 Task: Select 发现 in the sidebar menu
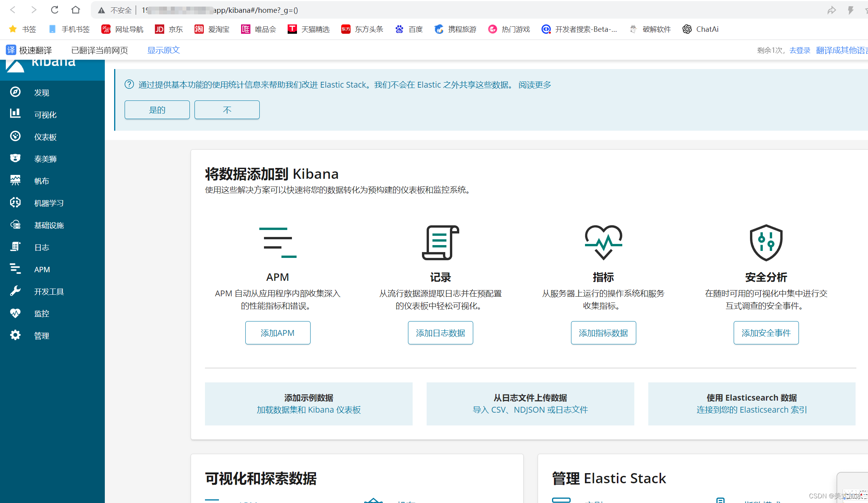tap(42, 93)
